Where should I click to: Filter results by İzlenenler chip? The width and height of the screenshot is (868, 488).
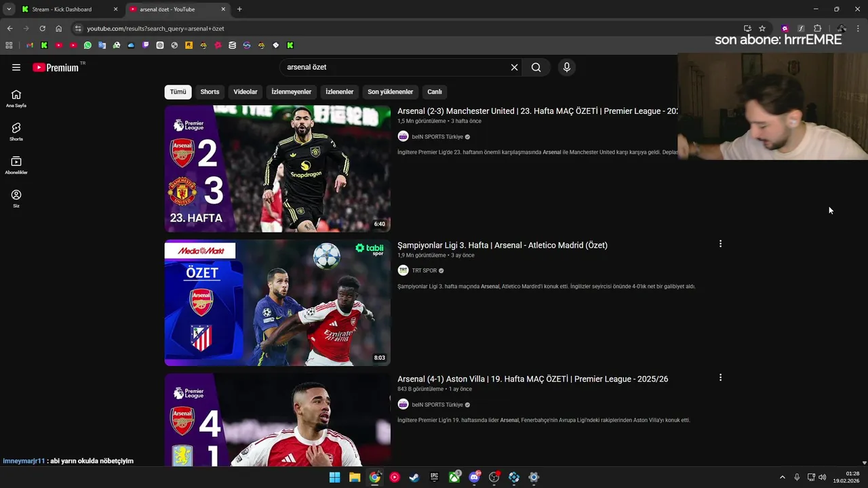click(x=339, y=91)
